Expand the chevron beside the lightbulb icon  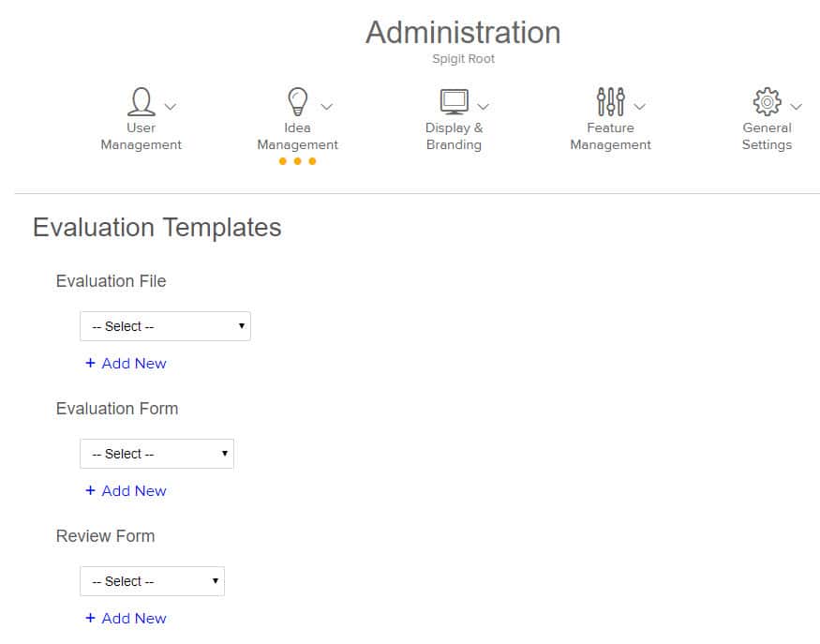tap(327, 107)
